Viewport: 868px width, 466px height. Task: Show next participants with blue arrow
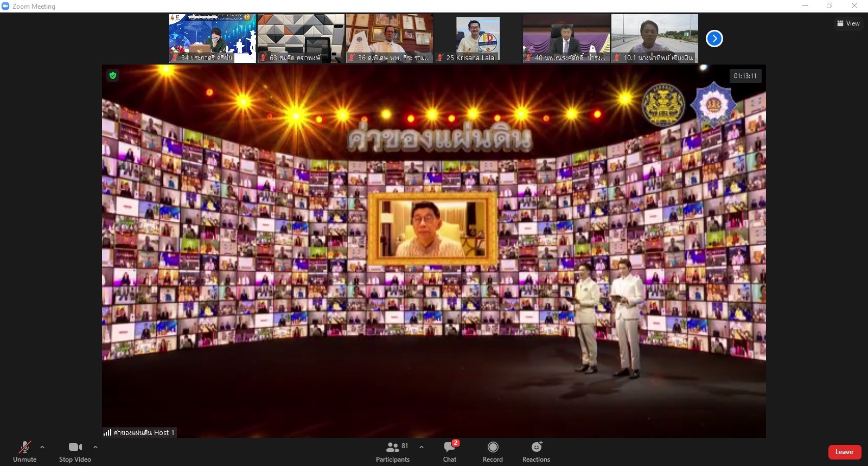pyautogui.click(x=714, y=39)
